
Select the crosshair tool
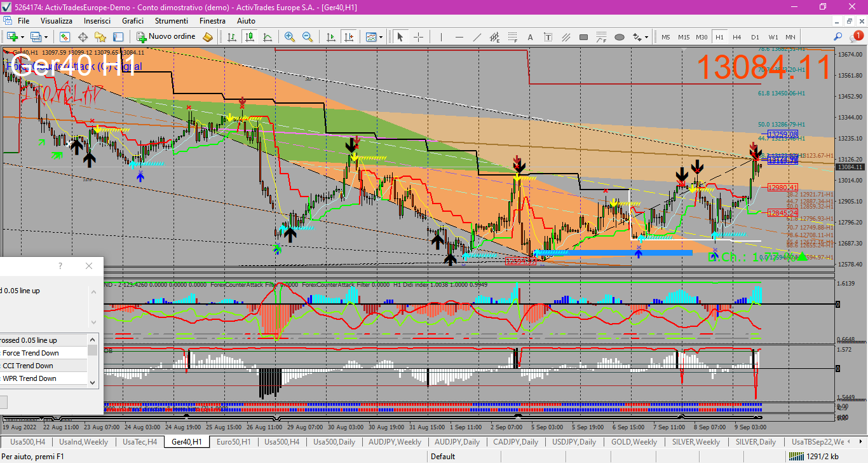tap(418, 37)
